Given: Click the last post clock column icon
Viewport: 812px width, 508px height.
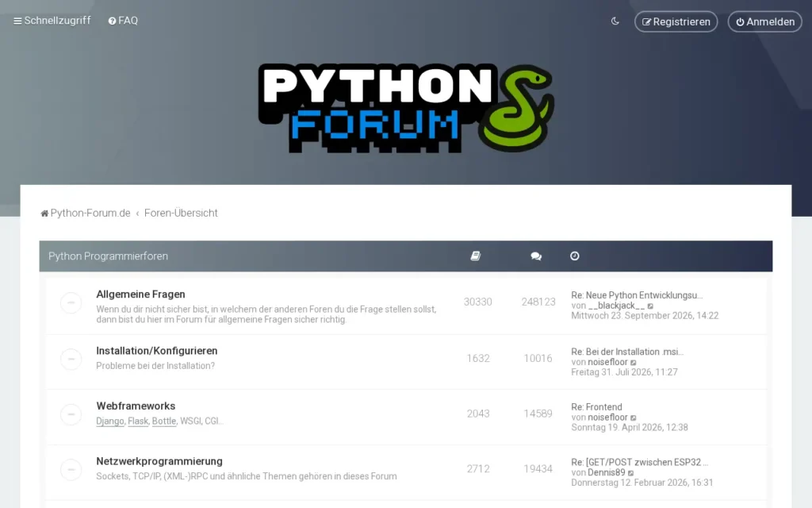Looking at the screenshot, I should [x=575, y=256].
